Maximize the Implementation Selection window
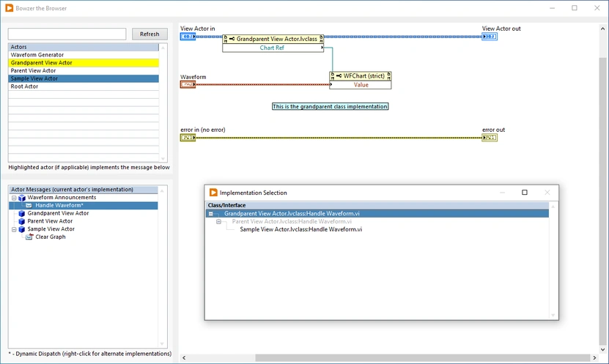 [524, 193]
